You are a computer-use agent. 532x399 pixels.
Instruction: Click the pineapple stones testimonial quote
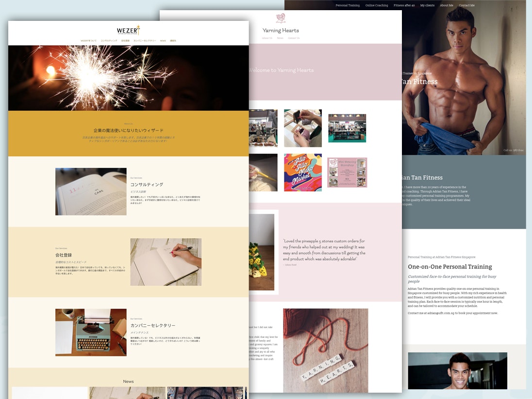pyautogui.click(x=324, y=250)
